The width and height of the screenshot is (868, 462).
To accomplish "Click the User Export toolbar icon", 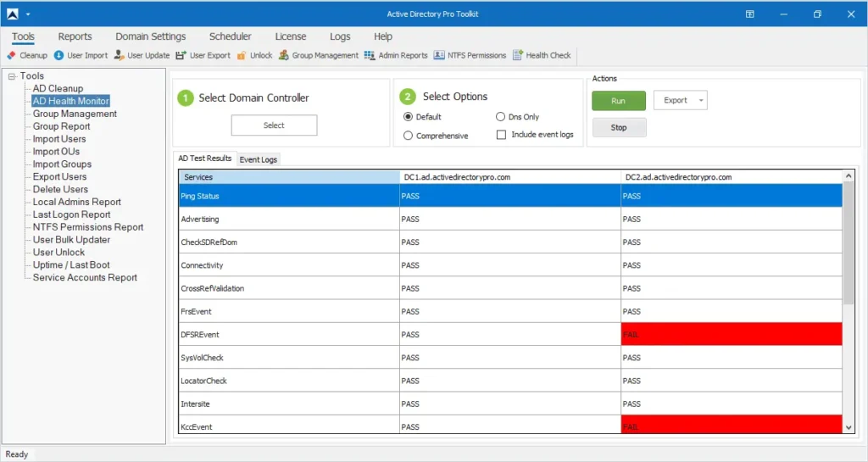I will [x=181, y=55].
